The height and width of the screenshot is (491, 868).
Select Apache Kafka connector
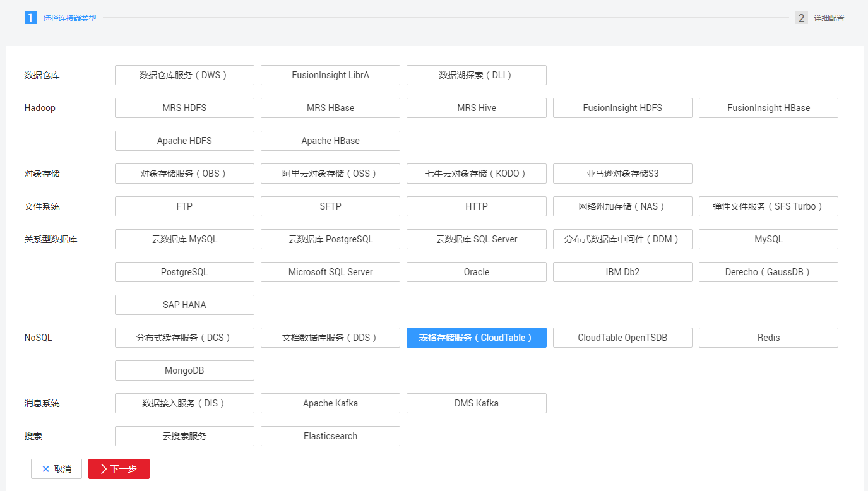point(330,403)
